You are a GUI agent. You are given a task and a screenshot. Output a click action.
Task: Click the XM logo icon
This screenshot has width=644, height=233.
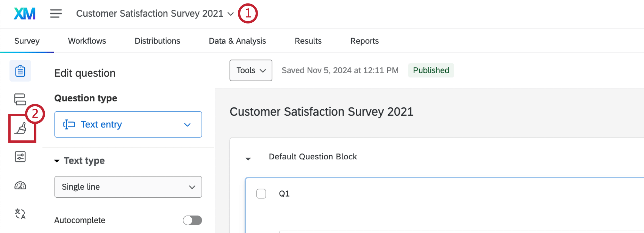tap(25, 14)
